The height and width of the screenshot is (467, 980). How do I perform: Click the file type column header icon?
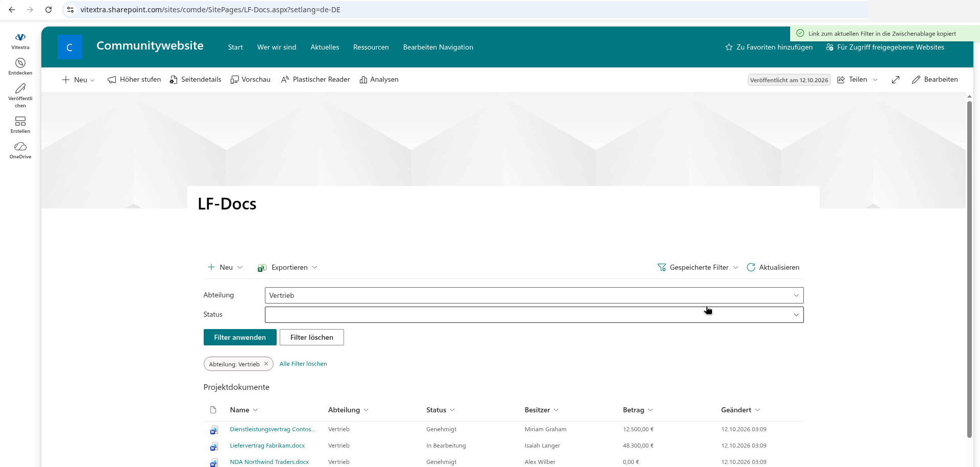(213, 410)
